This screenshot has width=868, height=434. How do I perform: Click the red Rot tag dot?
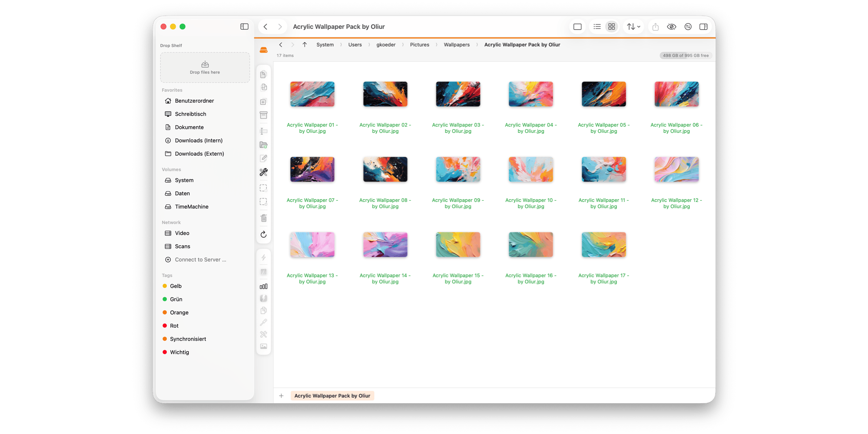(165, 326)
